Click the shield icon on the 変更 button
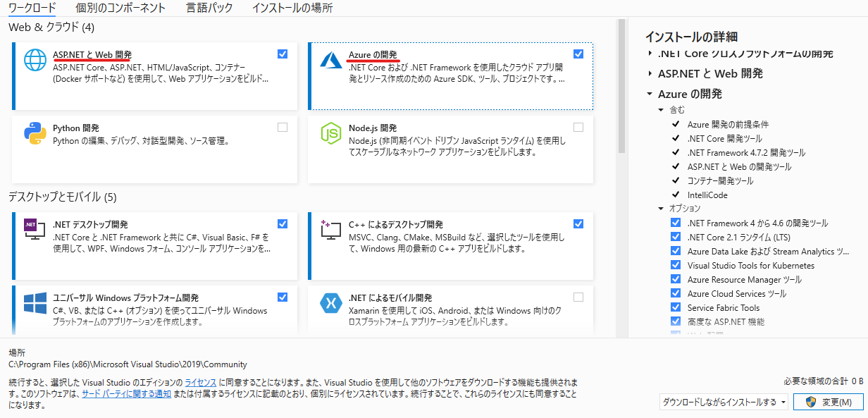Image resolution: width=868 pixels, height=418 pixels. (811, 402)
